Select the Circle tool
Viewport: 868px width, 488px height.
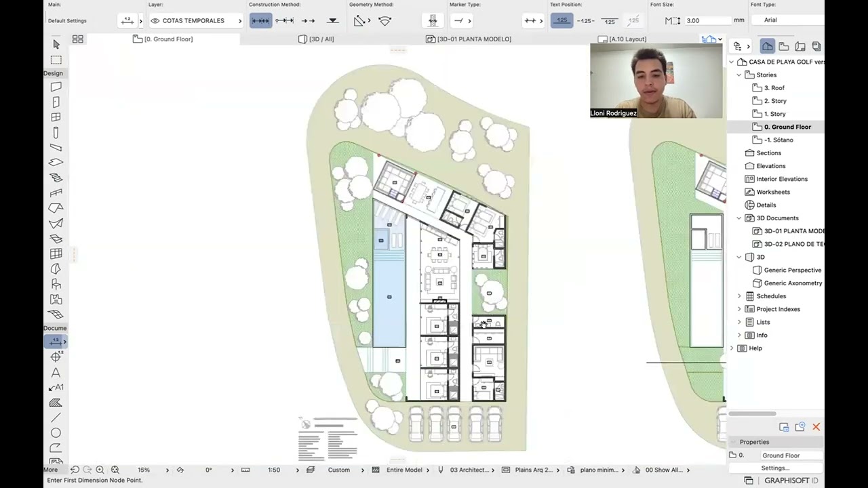pyautogui.click(x=56, y=433)
